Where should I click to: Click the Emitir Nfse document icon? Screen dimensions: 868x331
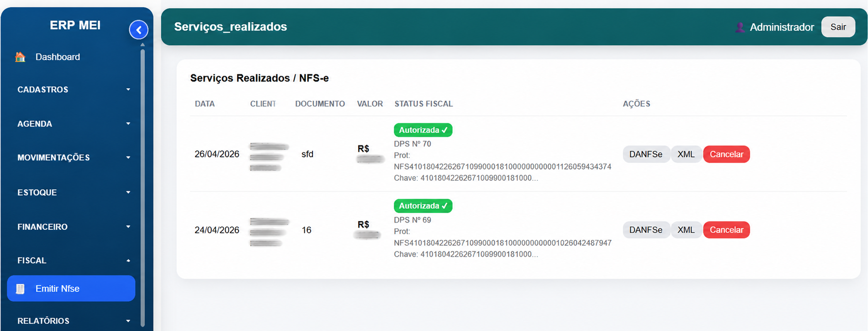(20, 289)
